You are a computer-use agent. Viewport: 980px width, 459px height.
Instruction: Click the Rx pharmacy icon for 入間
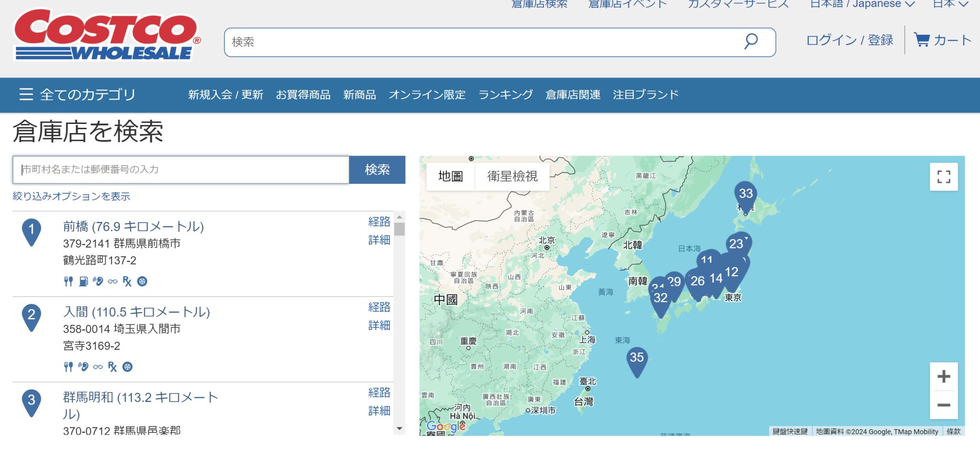112,367
